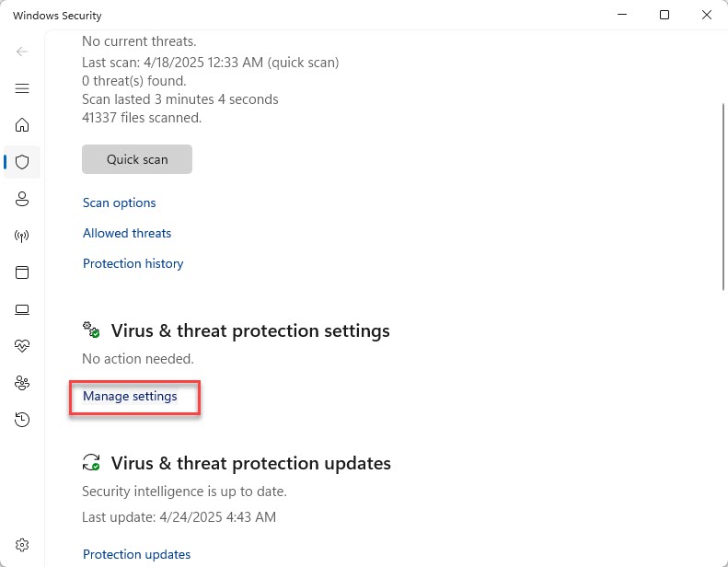Open the Scan options link
Screen dimensions: 728x567
pos(120,202)
